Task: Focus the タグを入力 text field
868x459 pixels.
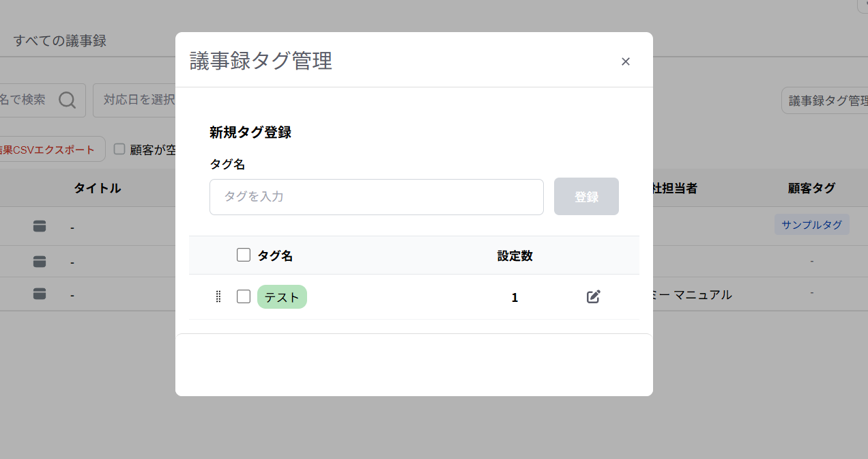Action: coord(376,197)
